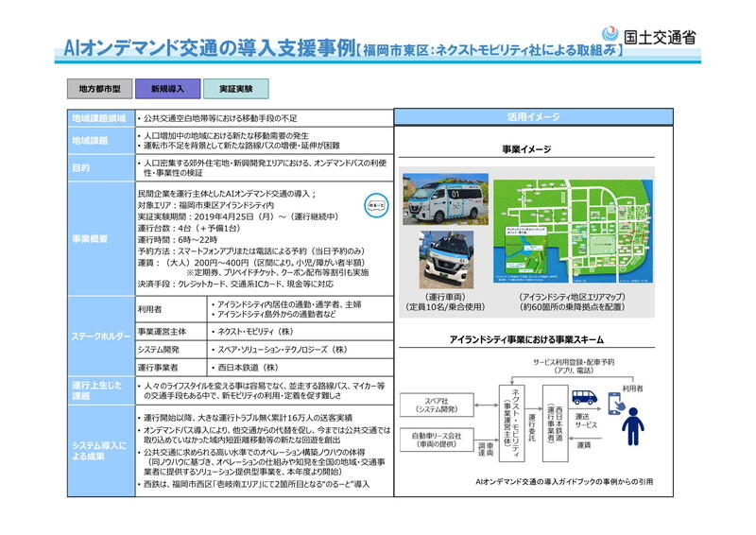Click the 車両調達 label in diagram
This screenshot has width=756, height=535.
tap(486, 450)
